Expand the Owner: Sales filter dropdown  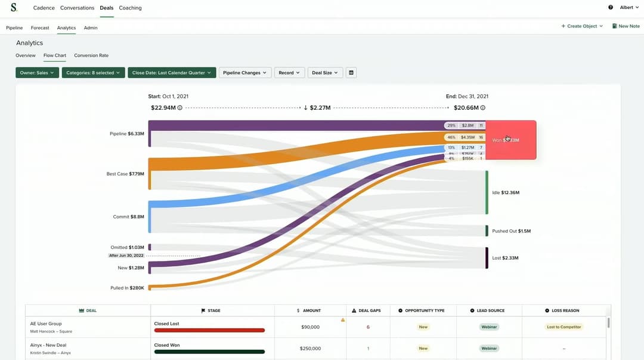click(x=37, y=73)
